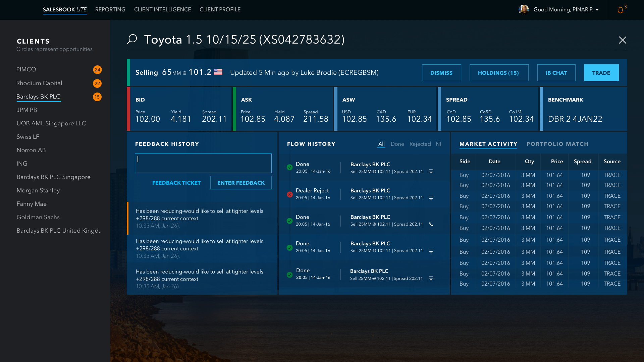The image size is (644, 362).
Task: Focus the feedback text input box
Action: 203,163
